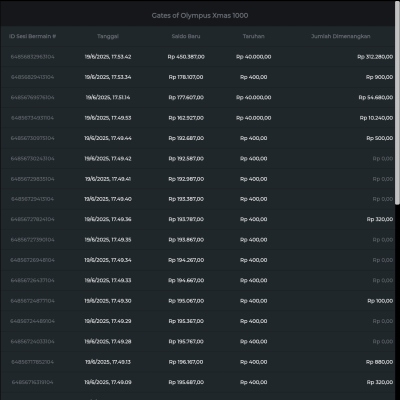Image resolution: width=400 pixels, height=400 pixels.
Task: Select balance 'Rp 195.687,00'
Action: (x=186, y=382)
